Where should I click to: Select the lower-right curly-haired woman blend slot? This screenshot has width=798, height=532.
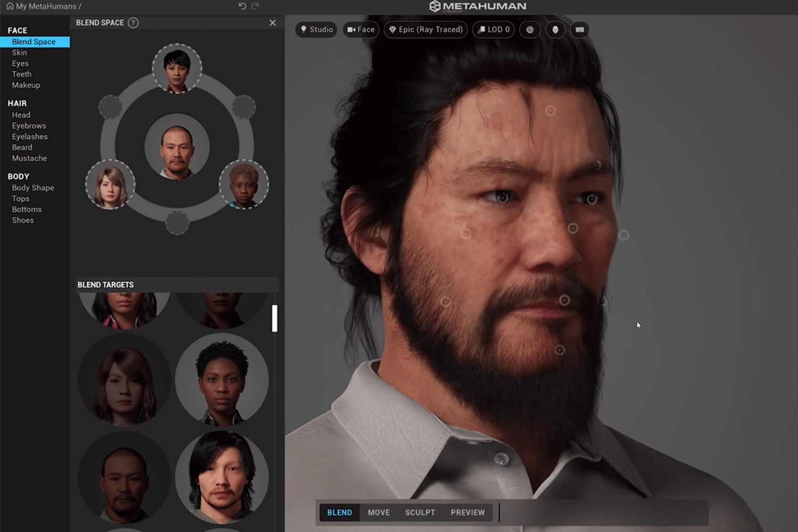[244, 185]
